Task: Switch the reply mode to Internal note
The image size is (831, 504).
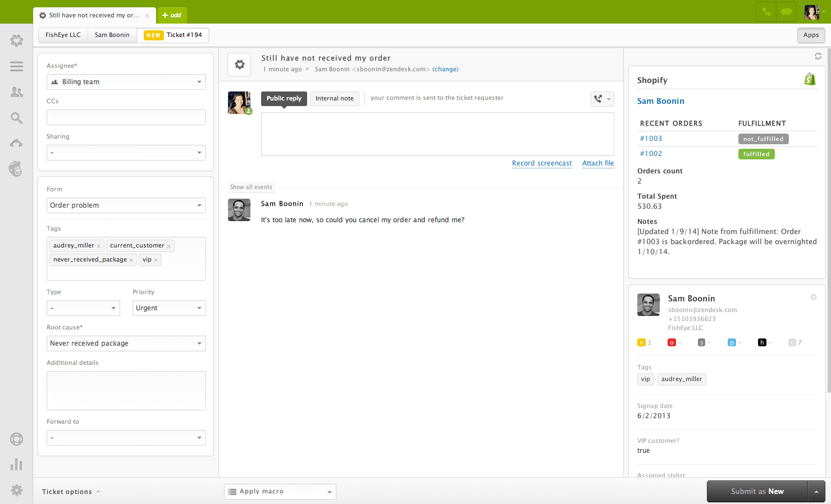Action: click(334, 98)
